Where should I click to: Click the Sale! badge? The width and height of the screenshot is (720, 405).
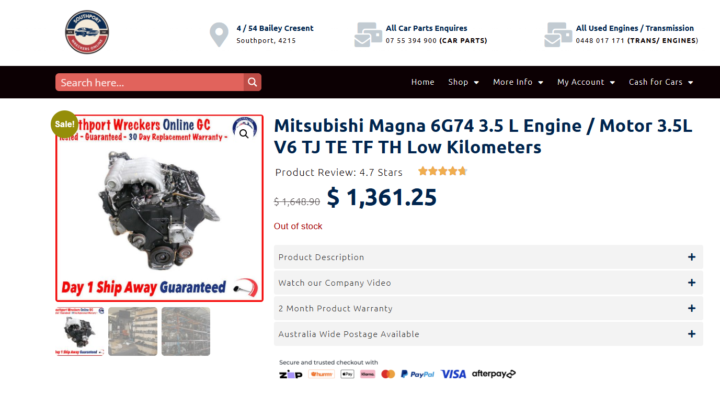pyautogui.click(x=64, y=124)
